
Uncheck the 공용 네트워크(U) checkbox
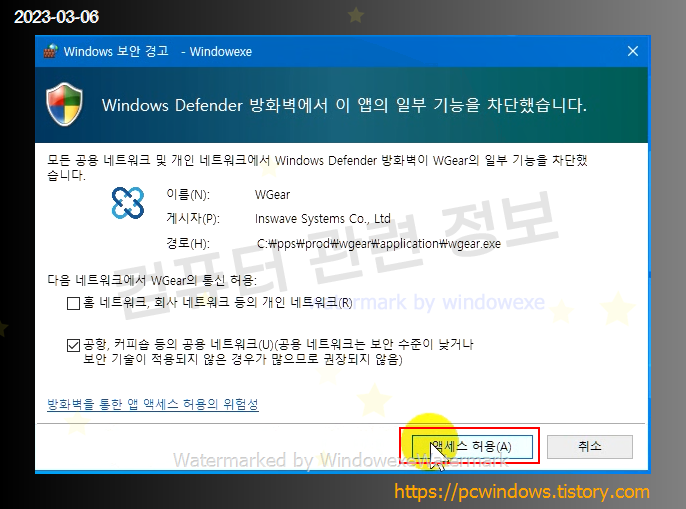coord(73,345)
